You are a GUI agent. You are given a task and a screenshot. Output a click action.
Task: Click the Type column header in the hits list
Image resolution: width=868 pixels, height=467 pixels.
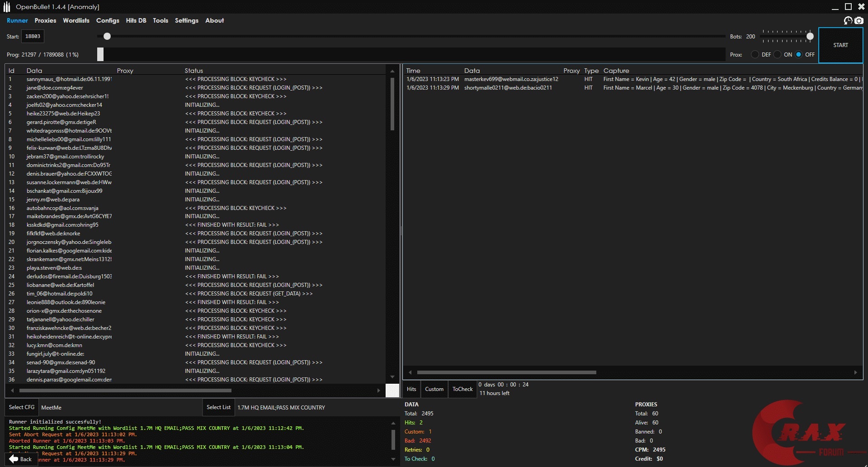tap(591, 71)
